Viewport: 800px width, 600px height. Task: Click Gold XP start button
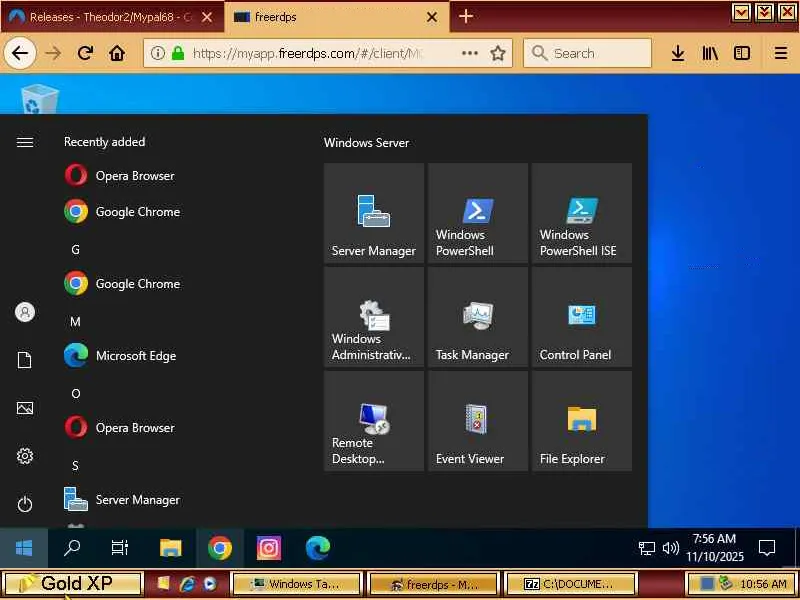(x=71, y=584)
